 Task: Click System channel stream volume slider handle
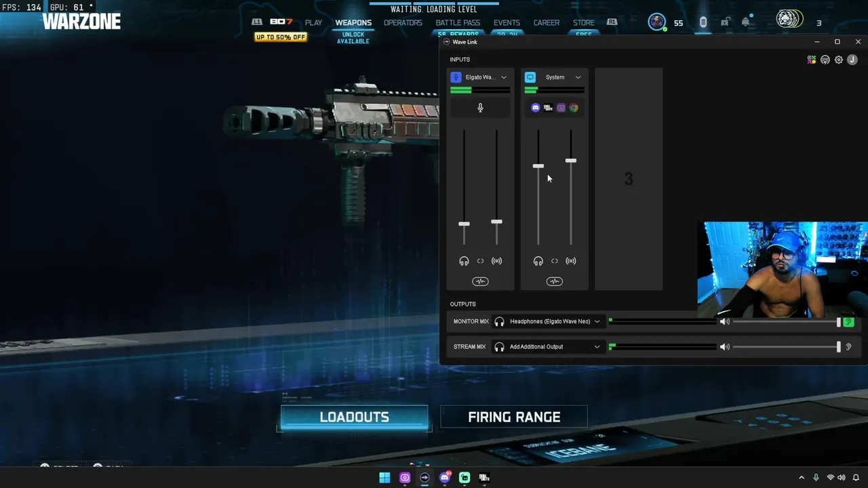click(x=571, y=161)
